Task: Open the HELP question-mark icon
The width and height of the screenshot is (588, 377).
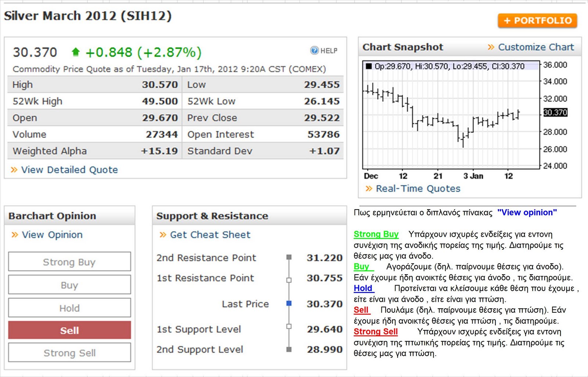Action: tap(315, 50)
